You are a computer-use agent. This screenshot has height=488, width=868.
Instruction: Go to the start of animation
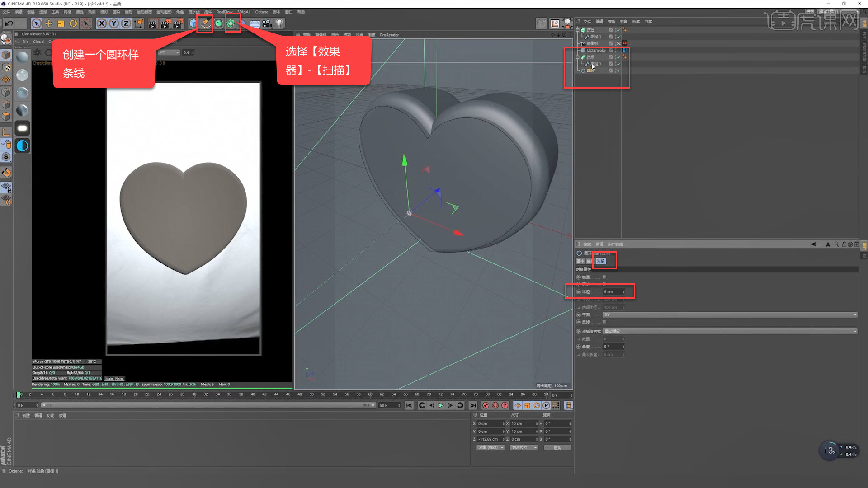[x=409, y=405]
